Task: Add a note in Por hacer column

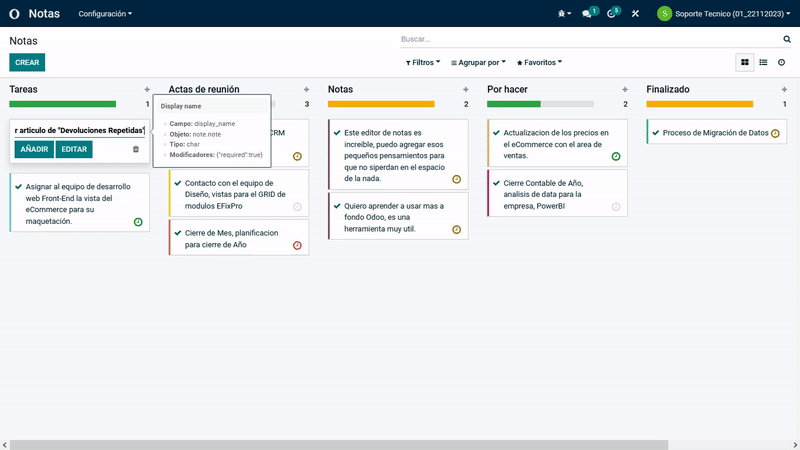Action: coord(625,89)
